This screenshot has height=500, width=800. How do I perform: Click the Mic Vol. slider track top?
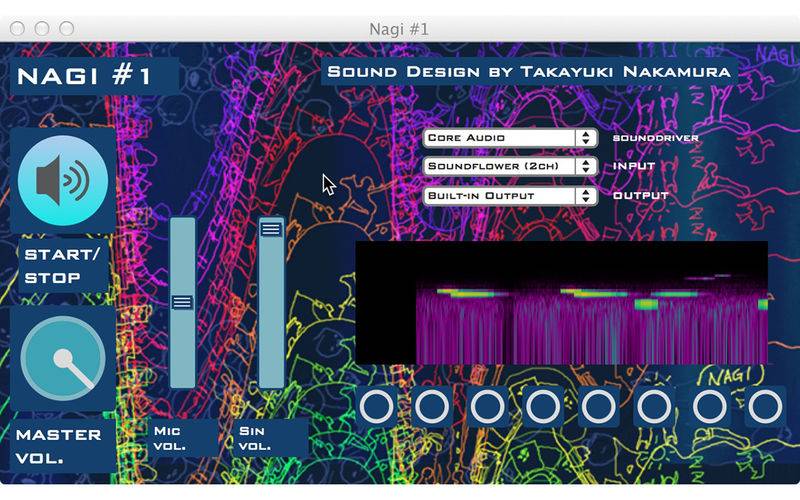click(x=182, y=224)
